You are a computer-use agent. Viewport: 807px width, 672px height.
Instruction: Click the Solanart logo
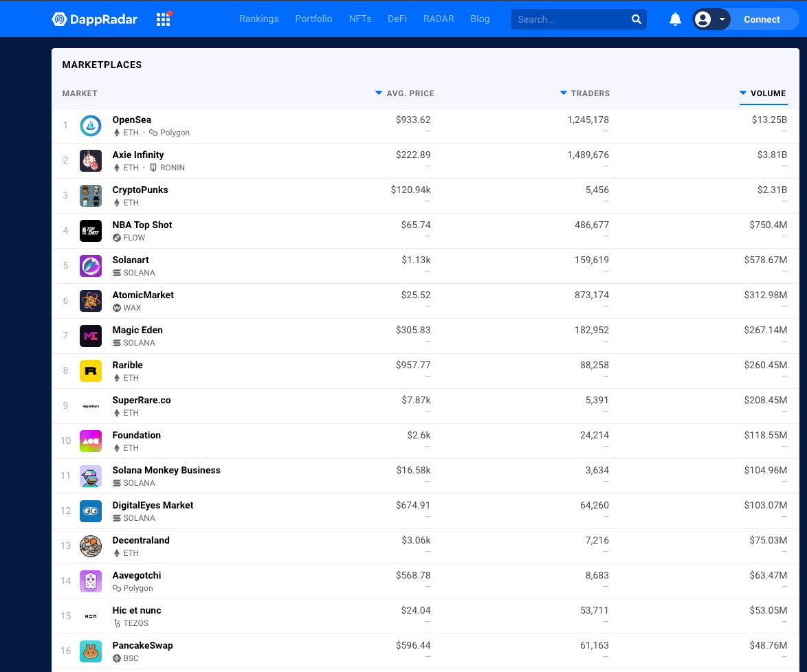click(x=91, y=265)
